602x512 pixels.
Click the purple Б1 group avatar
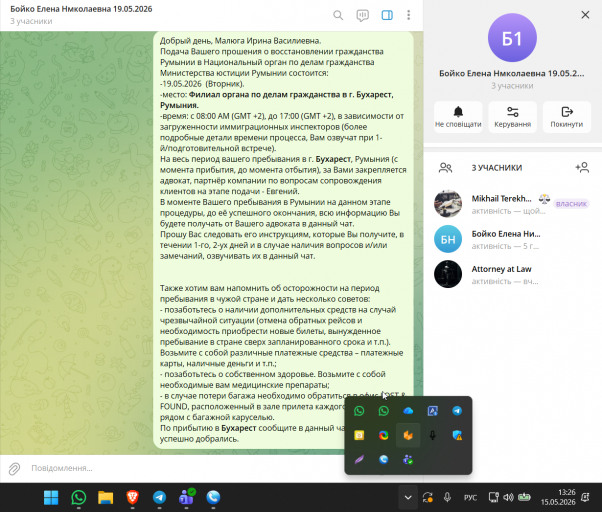(512, 38)
